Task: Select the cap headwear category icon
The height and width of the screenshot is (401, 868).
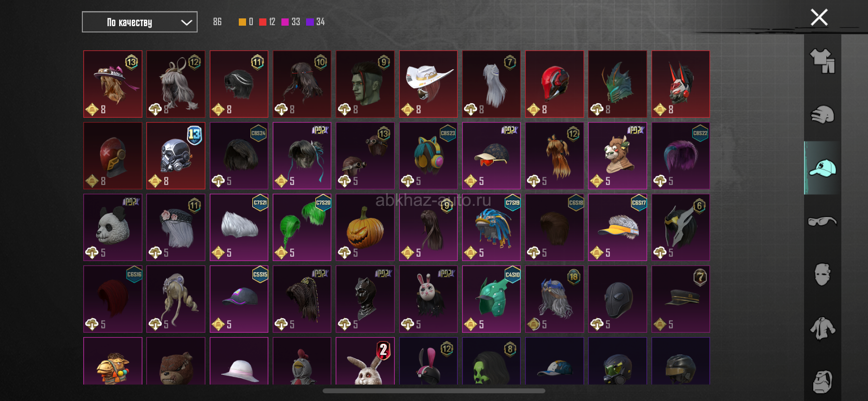Action: click(x=822, y=168)
